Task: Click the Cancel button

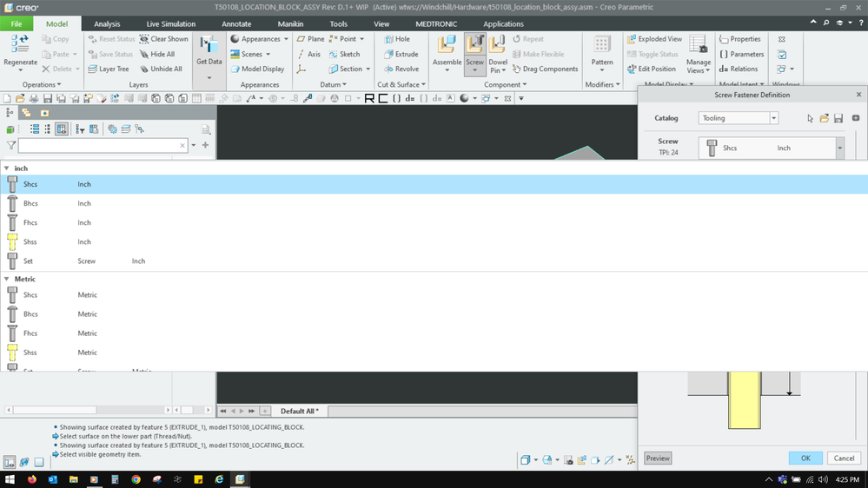Action: coord(844,458)
